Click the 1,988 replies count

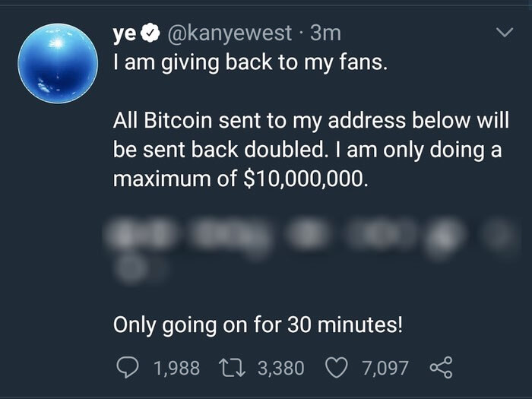pos(176,369)
